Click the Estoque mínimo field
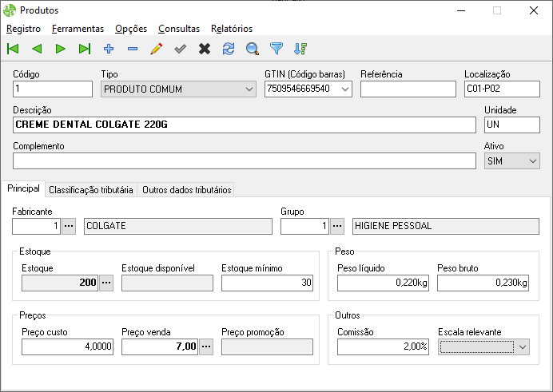Viewport: 553px width, 392px height. click(x=267, y=283)
